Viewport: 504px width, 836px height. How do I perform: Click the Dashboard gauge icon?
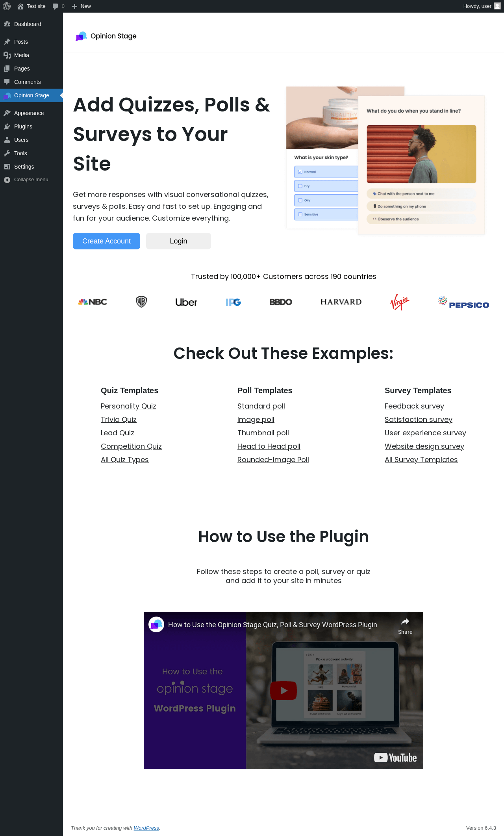coord(7,24)
